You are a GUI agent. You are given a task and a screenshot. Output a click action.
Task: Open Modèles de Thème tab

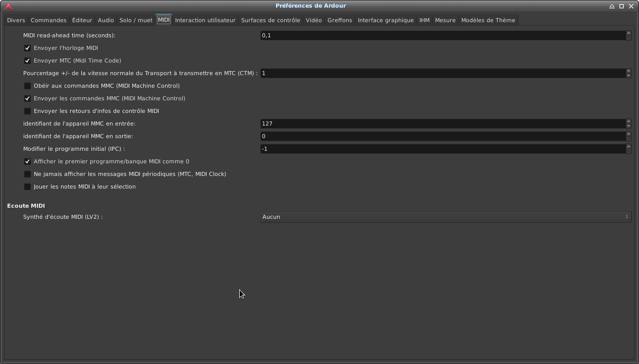coord(488,20)
